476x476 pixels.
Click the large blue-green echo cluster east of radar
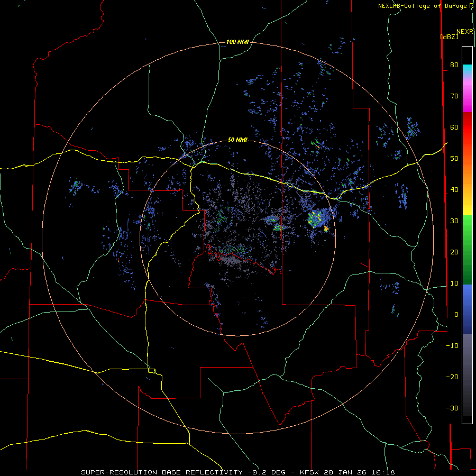tap(318, 218)
